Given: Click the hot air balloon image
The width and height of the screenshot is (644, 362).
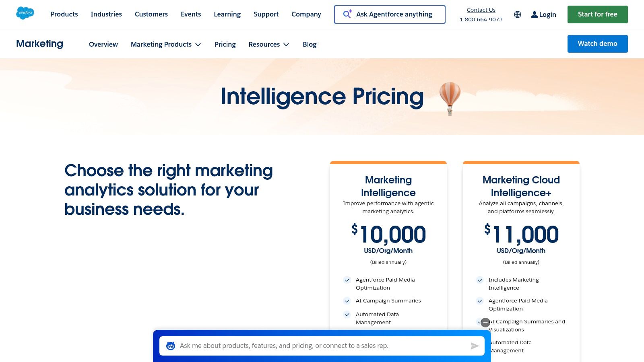Looking at the screenshot, I should coord(450,99).
